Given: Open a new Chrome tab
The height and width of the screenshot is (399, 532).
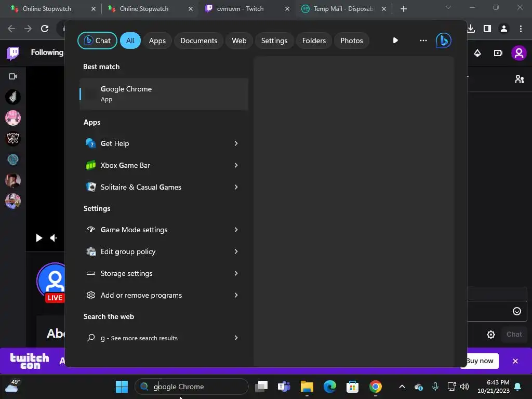Looking at the screenshot, I should coord(403,9).
